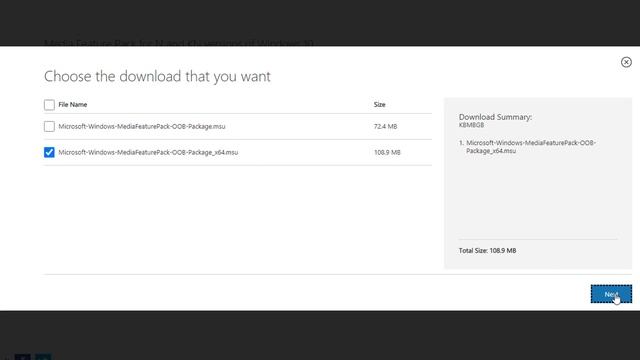The width and height of the screenshot is (640, 360).
Task: Close the download selection dialog
Action: pyautogui.click(x=626, y=62)
